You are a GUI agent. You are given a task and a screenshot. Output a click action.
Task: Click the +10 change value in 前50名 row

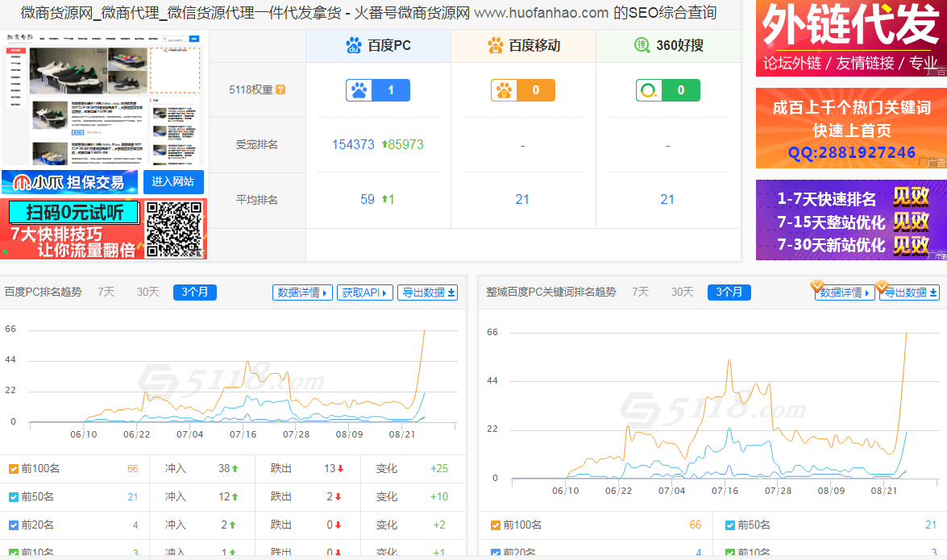[x=439, y=497]
